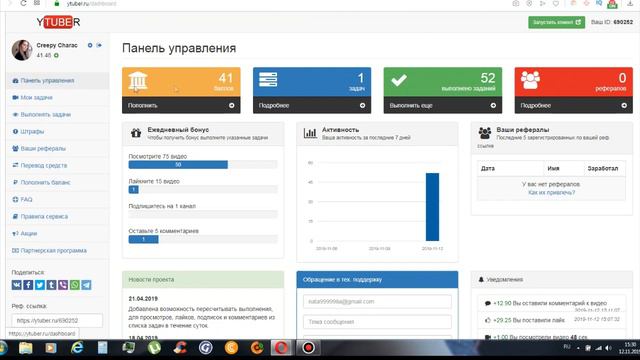Click the Как их привлечь? link
This screenshot has height=360, width=640.
point(551,192)
